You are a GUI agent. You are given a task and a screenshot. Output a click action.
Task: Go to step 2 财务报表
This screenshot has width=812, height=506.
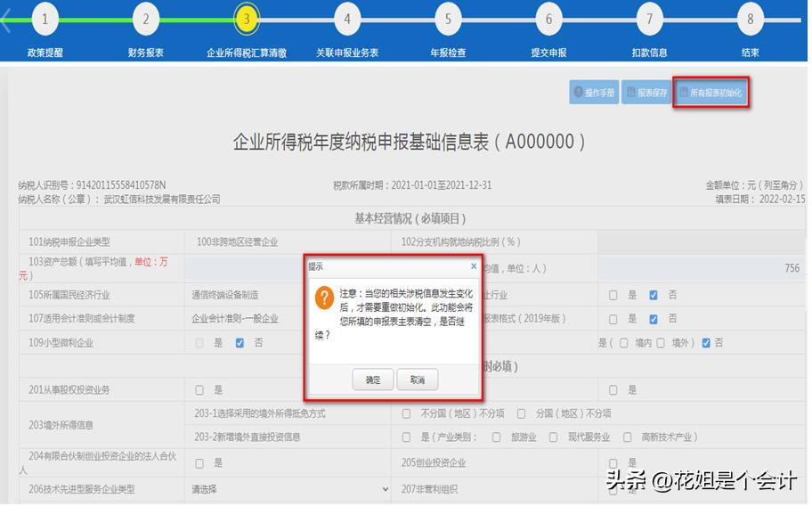[145, 20]
